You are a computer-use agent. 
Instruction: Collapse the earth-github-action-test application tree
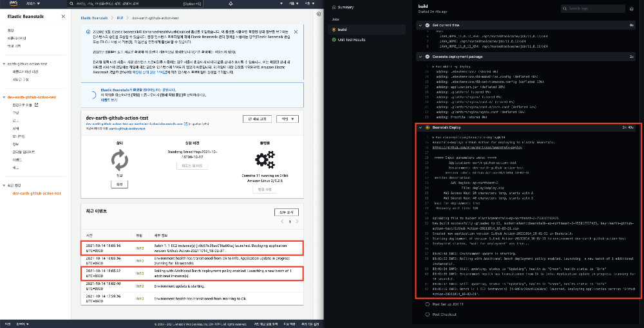4,64
